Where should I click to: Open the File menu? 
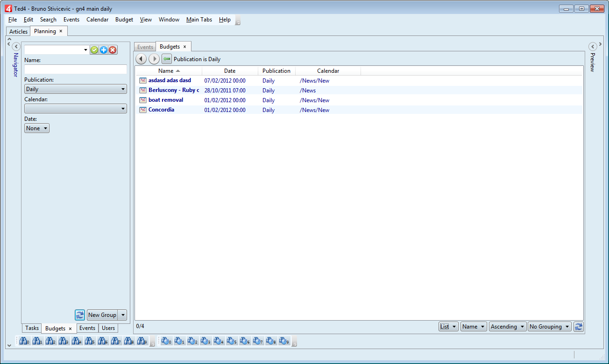[x=13, y=20]
